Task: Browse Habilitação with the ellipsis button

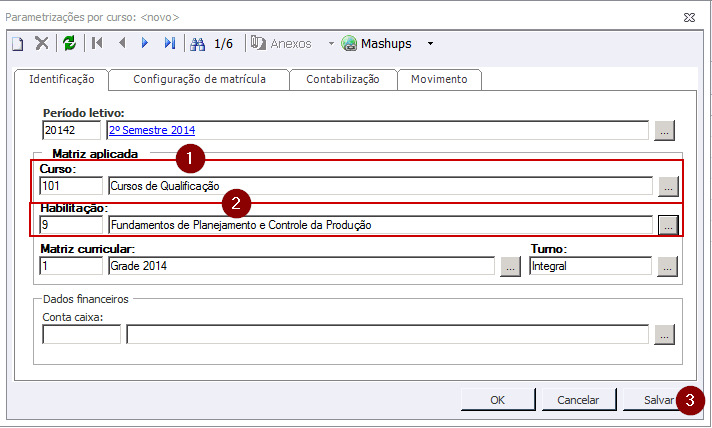Action: coord(667,226)
